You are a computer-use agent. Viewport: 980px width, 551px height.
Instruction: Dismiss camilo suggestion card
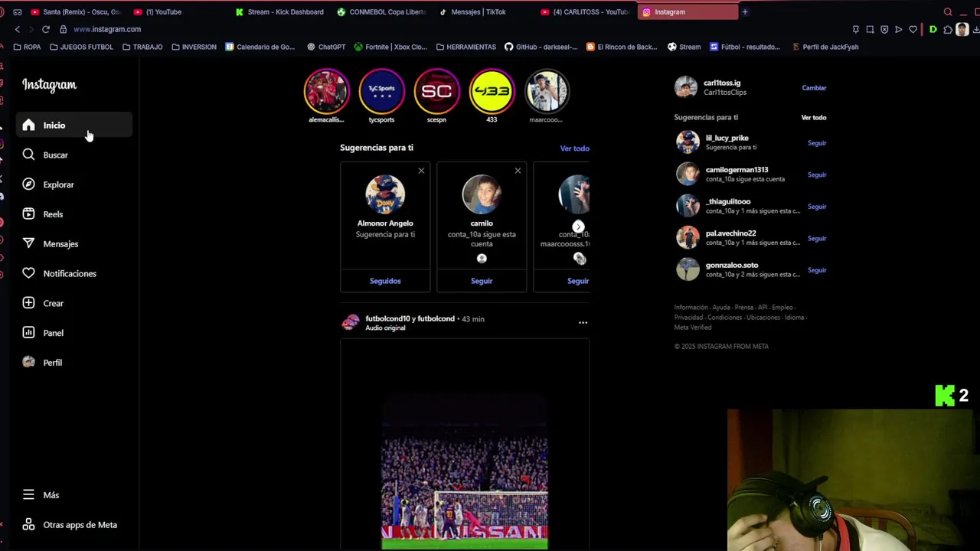tap(518, 171)
